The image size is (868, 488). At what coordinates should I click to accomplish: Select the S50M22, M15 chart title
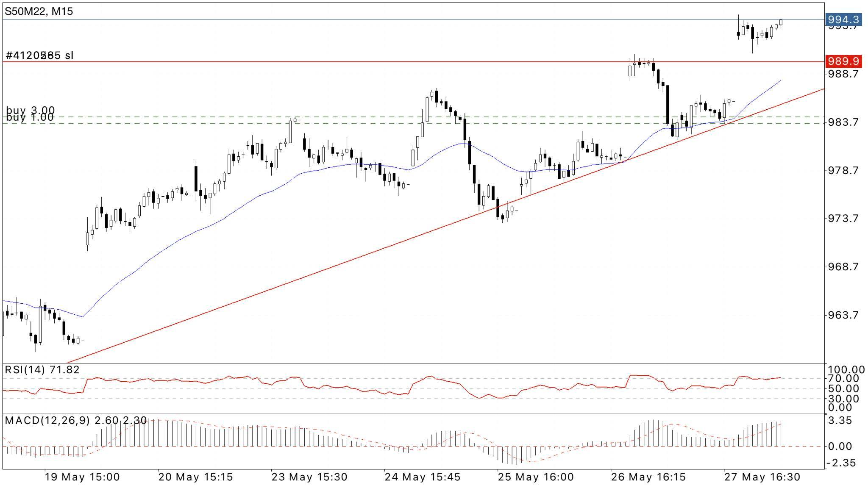coord(39,11)
